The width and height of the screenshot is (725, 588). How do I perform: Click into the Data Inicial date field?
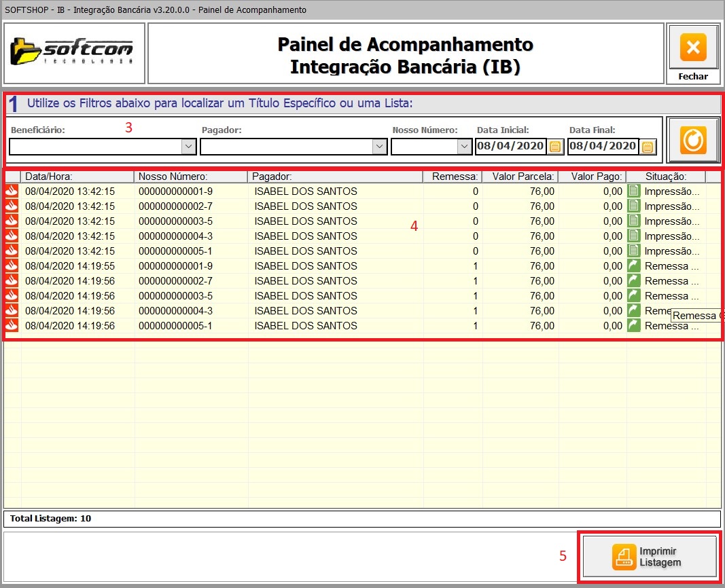[510, 147]
